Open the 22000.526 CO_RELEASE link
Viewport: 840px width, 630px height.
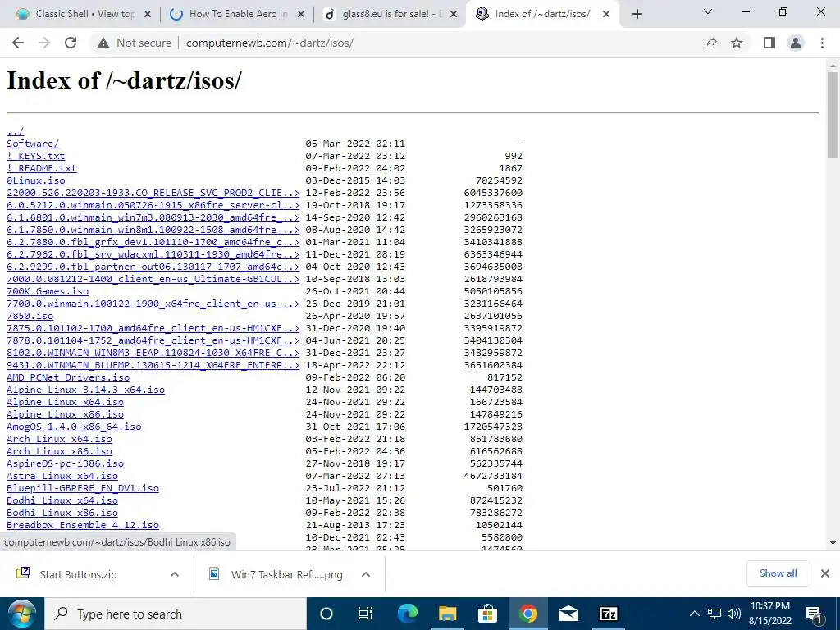(x=153, y=193)
